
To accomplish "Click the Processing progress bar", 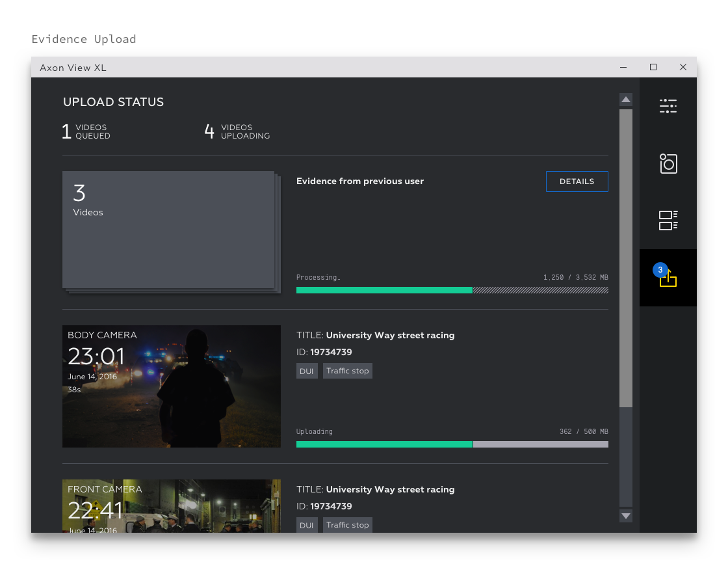I will pos(452,290).
